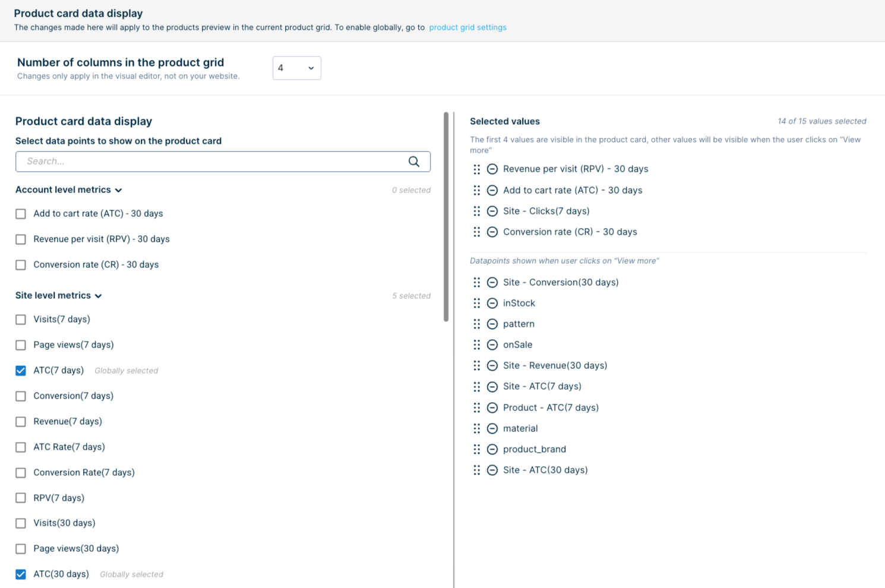Open the product grid settings link
The image size is (885, 588).
[x=468, y=27]
